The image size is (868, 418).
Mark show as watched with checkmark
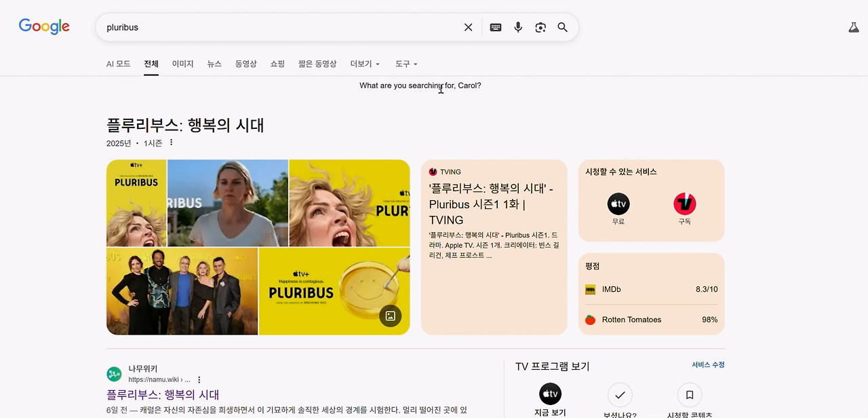(620, 394)
